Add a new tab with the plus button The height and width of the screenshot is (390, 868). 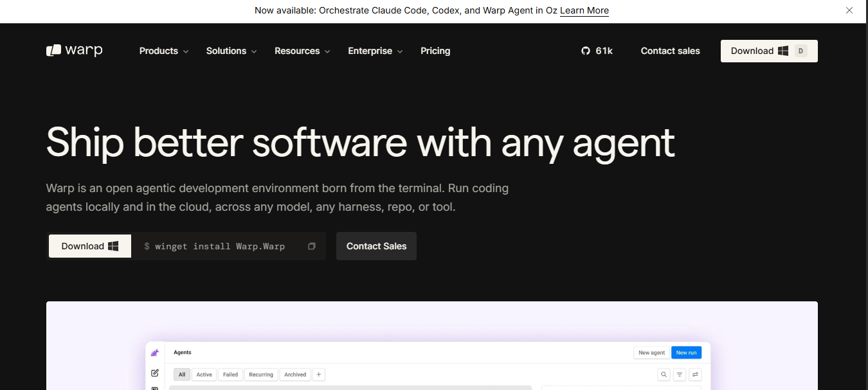(x=319, y=374)
